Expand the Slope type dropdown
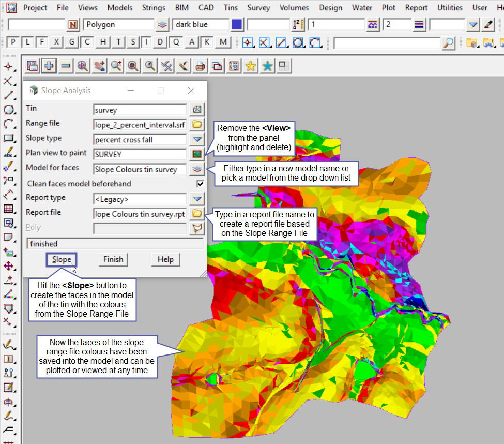Image resolution: width=504 pixels, height=444 pixels. (197, 139)
